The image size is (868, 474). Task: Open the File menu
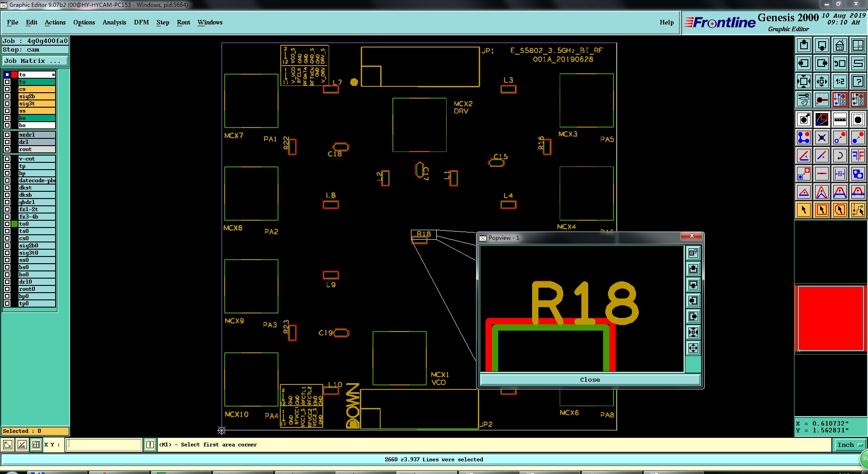[x=13, y=22]
